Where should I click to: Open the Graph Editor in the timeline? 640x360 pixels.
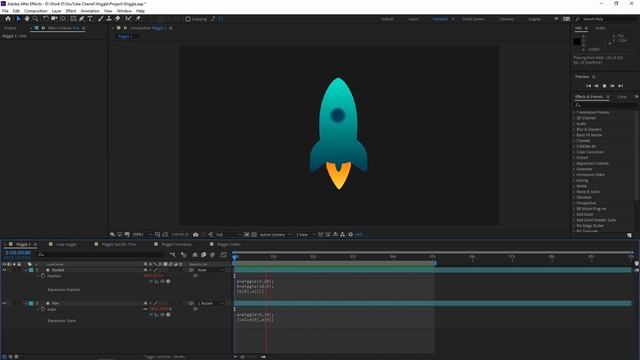point(224,255)
